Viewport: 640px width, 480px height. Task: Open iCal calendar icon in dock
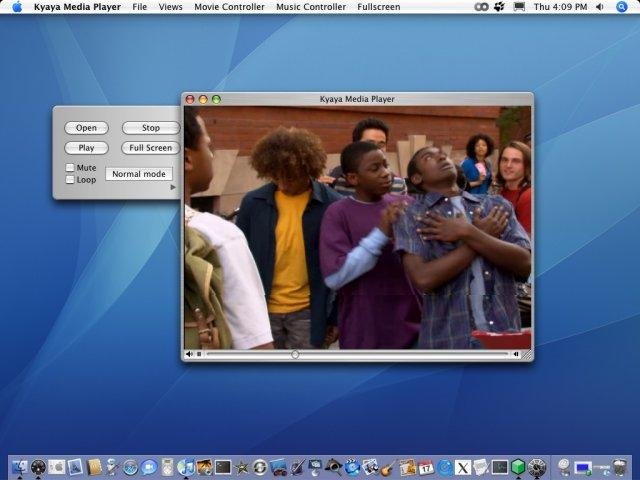point(426,467)
